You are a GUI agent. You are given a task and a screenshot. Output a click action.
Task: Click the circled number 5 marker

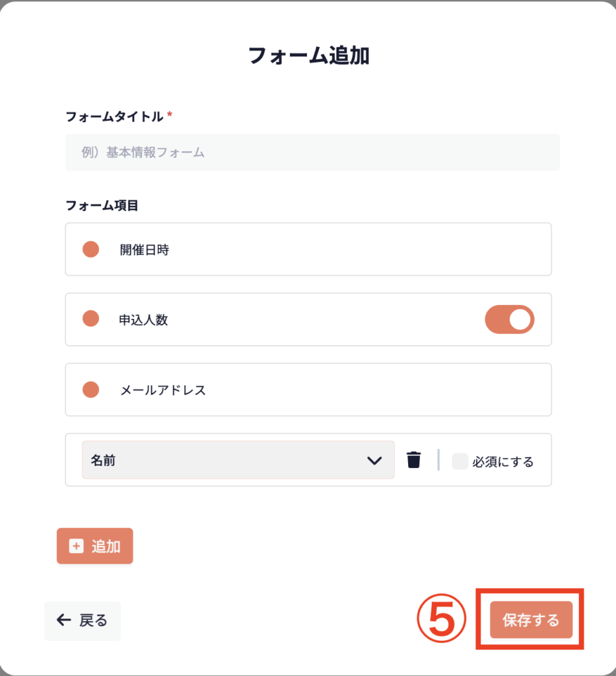pyautogui.click(x=441, y=621)
